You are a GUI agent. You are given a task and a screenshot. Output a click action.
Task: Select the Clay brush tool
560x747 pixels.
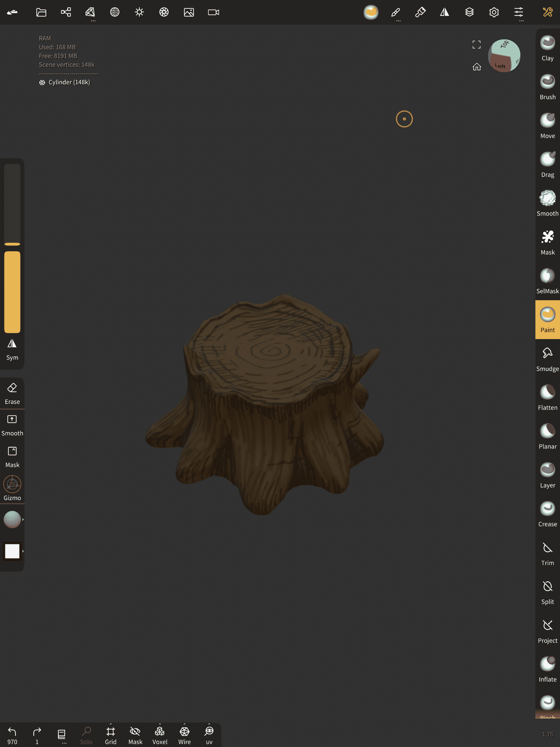point(547,48)
